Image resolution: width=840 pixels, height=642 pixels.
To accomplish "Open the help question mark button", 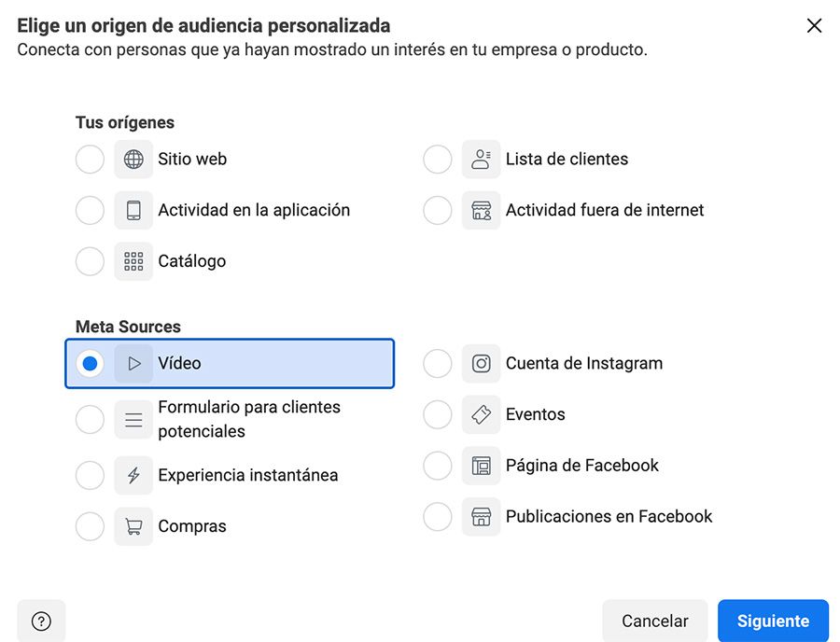I will coord(40,621).
